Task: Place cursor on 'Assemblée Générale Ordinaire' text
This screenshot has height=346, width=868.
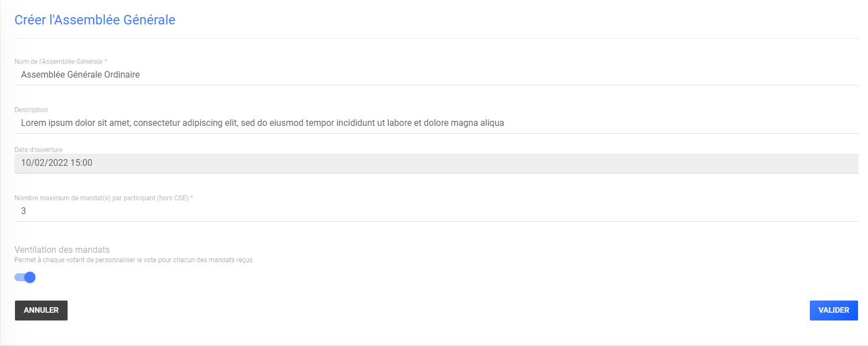Action: click(x=80, y=74)
